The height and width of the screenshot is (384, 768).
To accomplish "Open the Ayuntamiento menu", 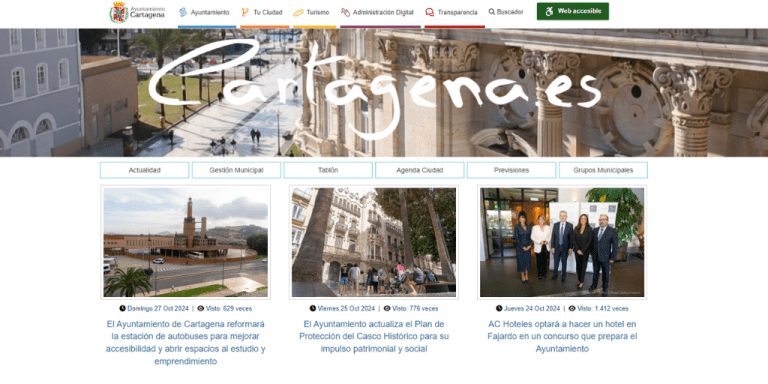I will coord(207,13).
